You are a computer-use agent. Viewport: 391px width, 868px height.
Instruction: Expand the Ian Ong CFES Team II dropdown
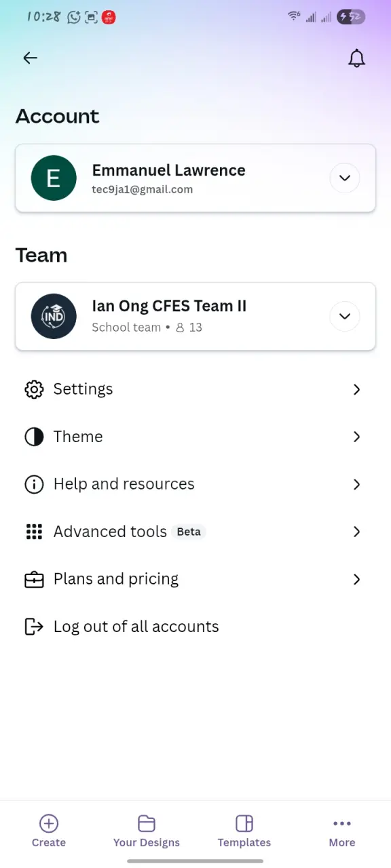click(x=344, y=316)
